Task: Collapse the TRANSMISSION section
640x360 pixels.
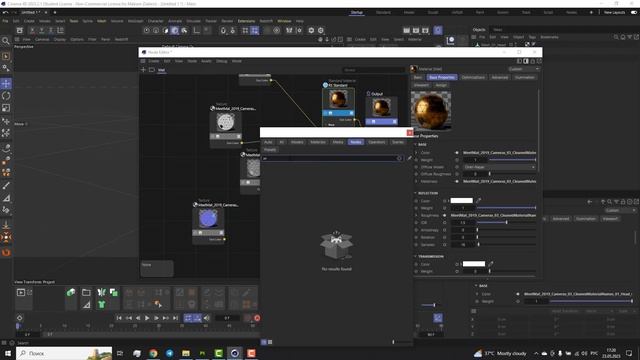Action: [416, 256]
